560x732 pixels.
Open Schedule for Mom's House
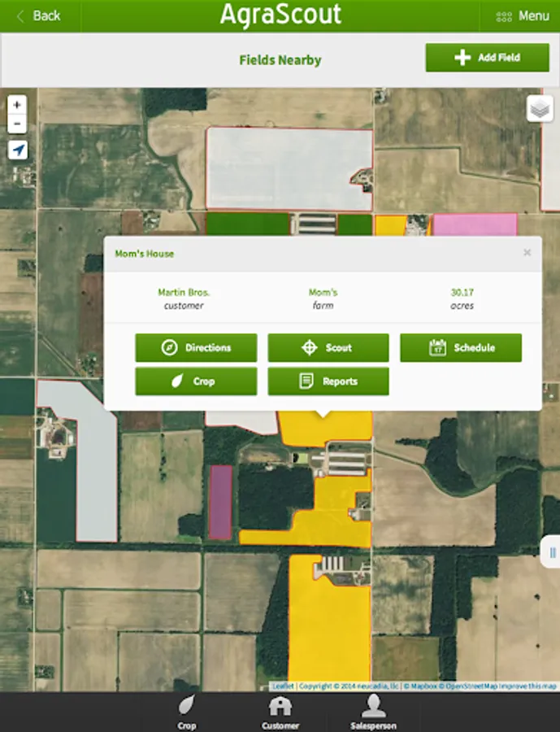tap(461, 347)
